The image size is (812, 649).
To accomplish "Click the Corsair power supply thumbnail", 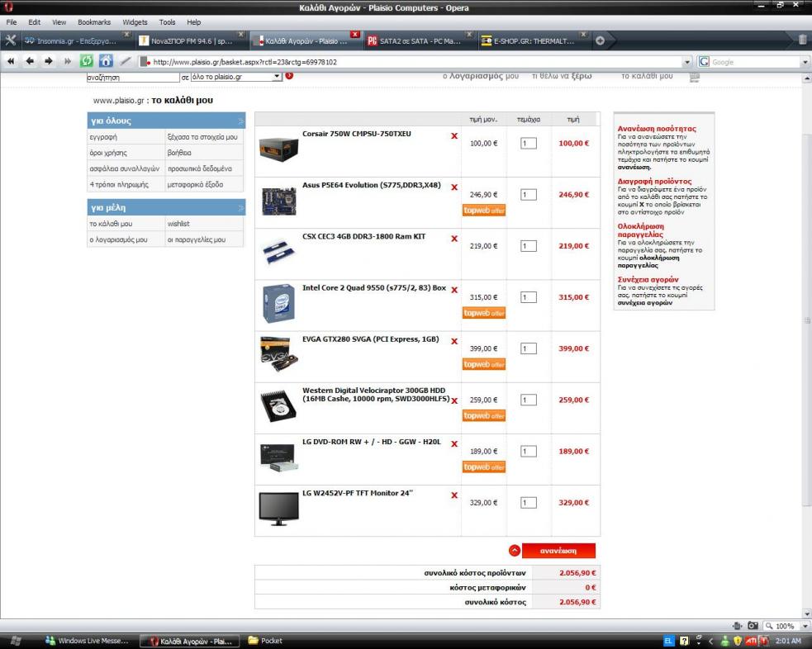I will coord(278,149).
